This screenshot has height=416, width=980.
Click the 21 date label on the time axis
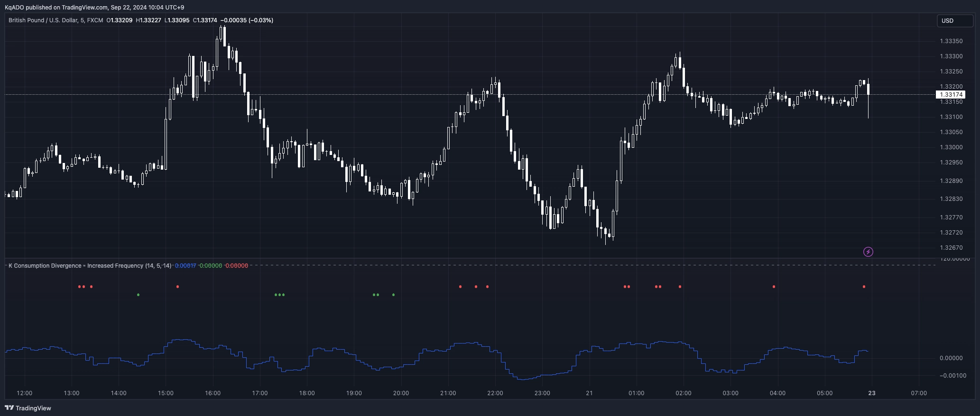pos(589,393)
